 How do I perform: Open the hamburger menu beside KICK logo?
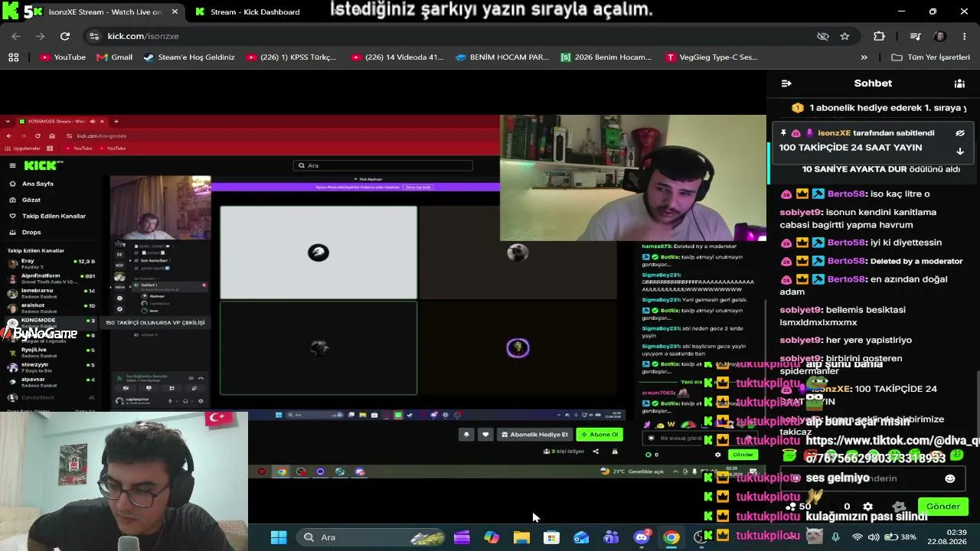click(x=12, y=165)
